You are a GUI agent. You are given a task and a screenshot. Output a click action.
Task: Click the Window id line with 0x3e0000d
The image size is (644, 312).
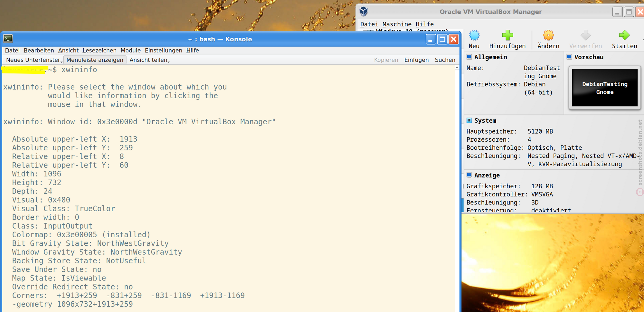pos(139,122)
